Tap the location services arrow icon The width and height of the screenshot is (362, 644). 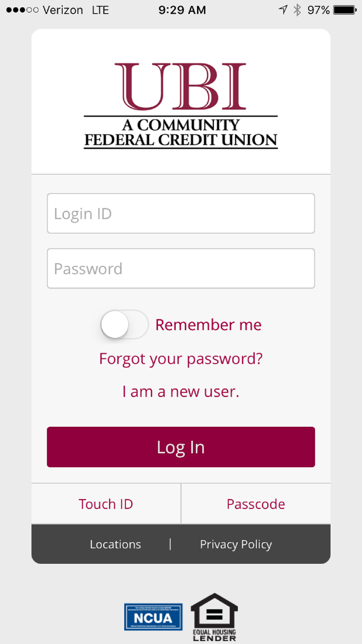[x=283, y=10]
